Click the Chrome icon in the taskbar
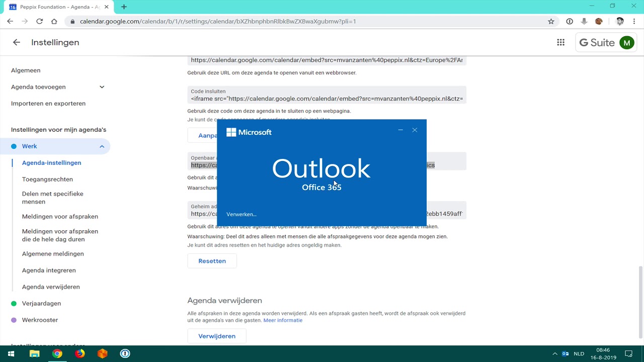 coord(57,353)
